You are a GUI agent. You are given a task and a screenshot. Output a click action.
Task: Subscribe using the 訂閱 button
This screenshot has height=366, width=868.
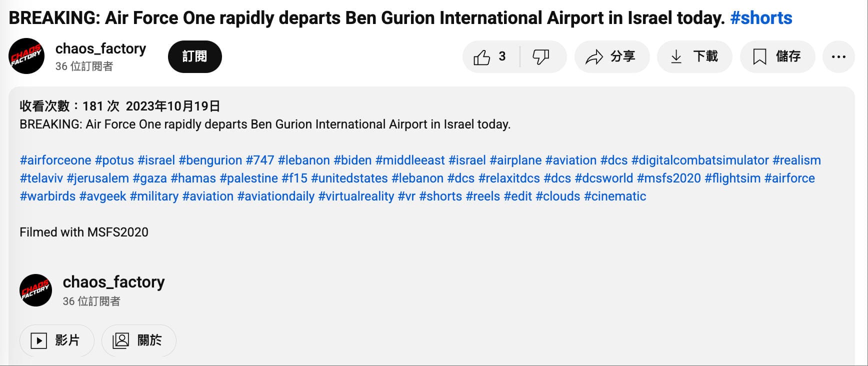click(x=194, y=56)
